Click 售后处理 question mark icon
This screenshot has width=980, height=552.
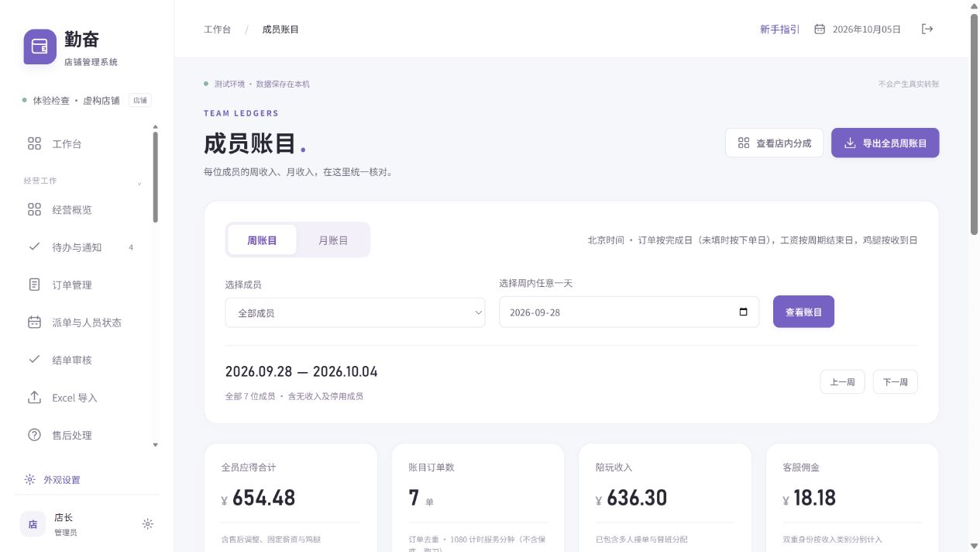34,435
